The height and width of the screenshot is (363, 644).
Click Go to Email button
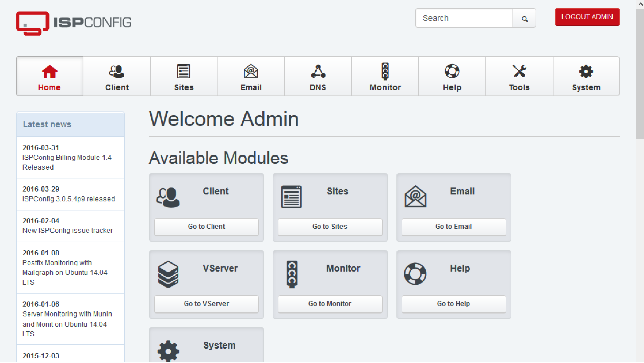pos(453,226)
